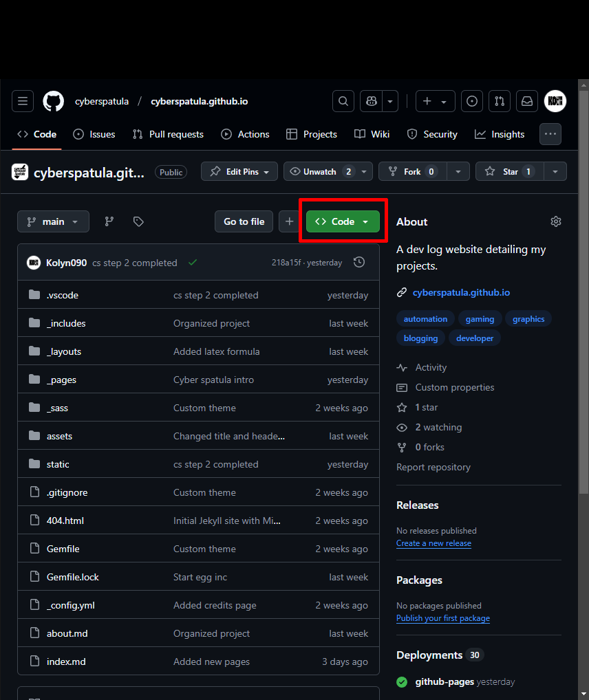This screenshot has height=700, width=589.
Task: Switch to the Code tab
Action: tap(37, 134)
